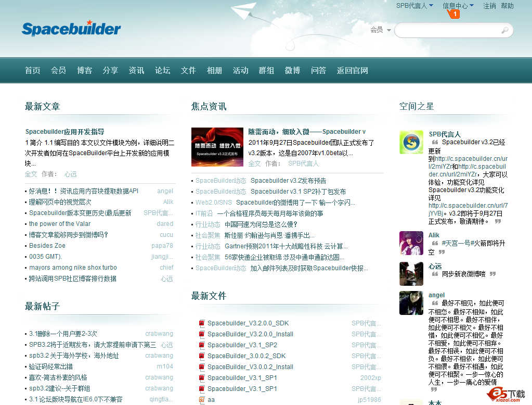Image resolution: width=532 pixels, height=405 pixels.
Task: Click IT前沿 category tag
Action: (x=204, y=213)
